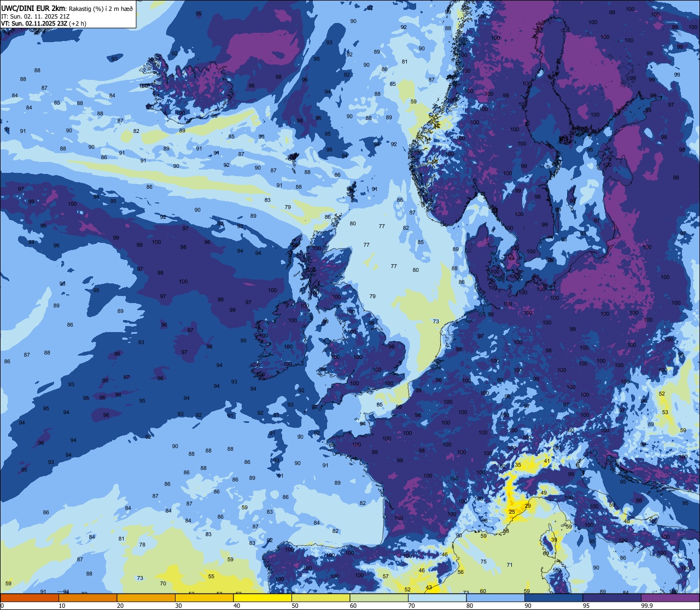Viewport: 700px width, 610px height.
Task: Click the legend tick label '30'
Action: pos(178,606)
